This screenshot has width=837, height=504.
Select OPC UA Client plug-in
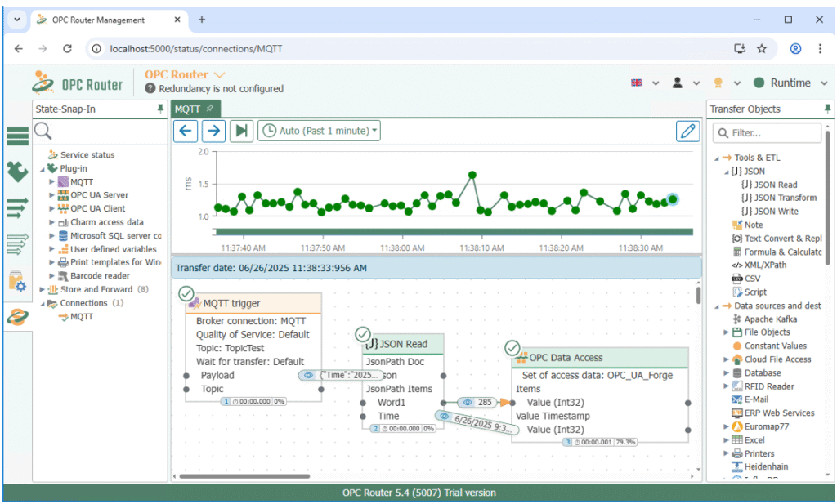98,208
